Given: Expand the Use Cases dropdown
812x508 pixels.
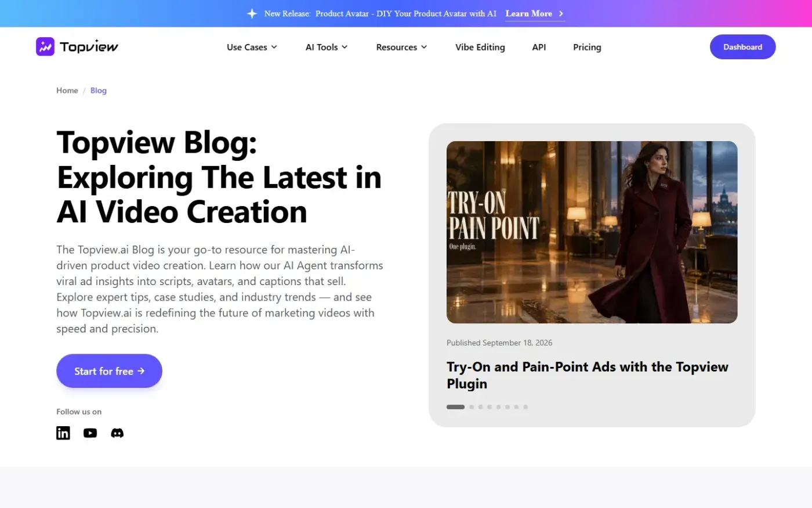Looking at the screenshot, I should click(x=252, y=47).
